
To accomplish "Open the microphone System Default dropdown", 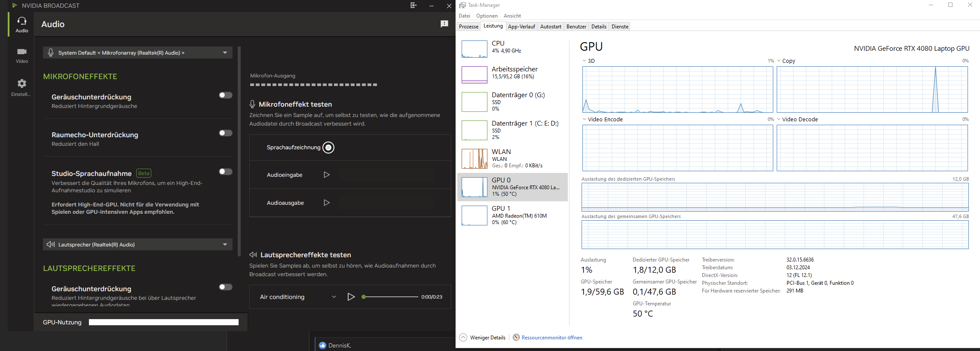I will point(138,52).
